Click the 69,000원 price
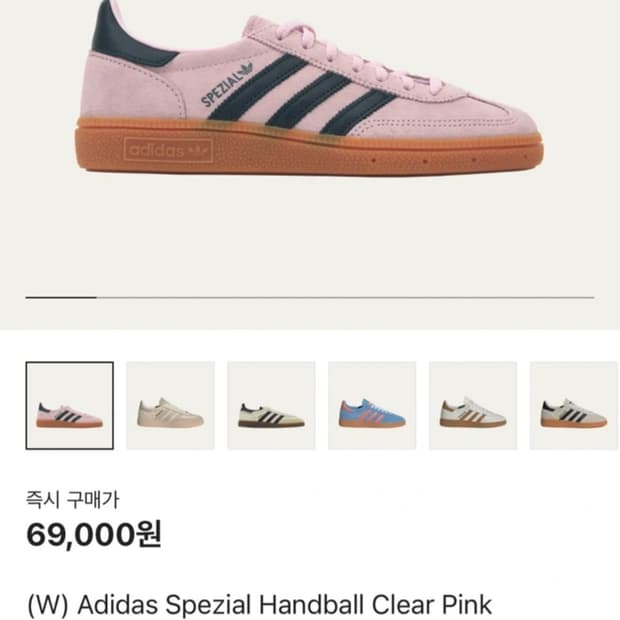The width and height of the screenshot is (620, 620). pos(94,535)
